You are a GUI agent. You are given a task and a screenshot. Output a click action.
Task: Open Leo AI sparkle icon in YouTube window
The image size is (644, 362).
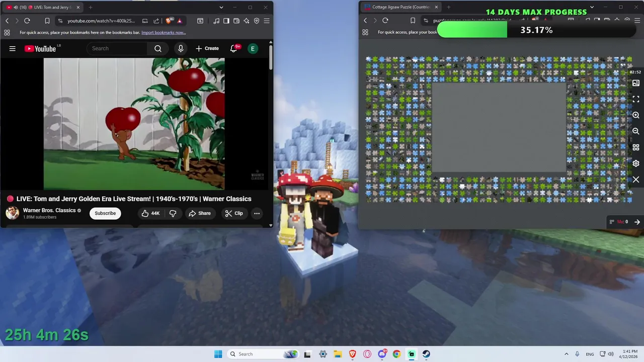coord(247,21)
